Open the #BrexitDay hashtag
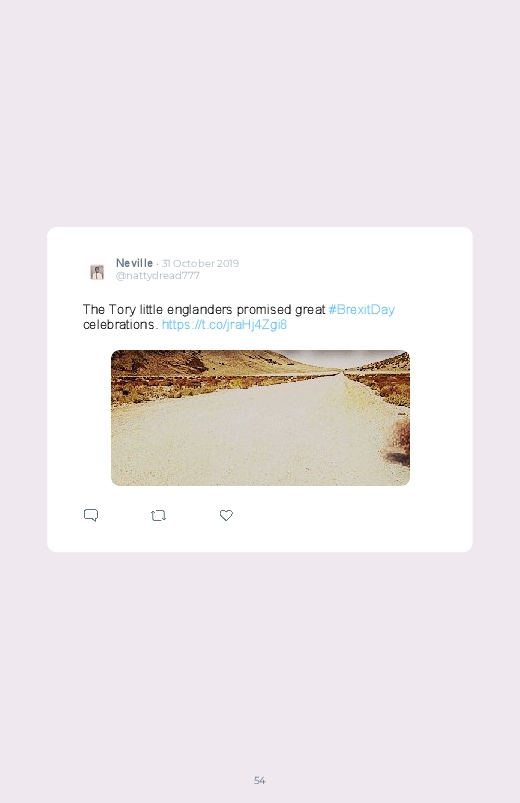 (362, 309)
